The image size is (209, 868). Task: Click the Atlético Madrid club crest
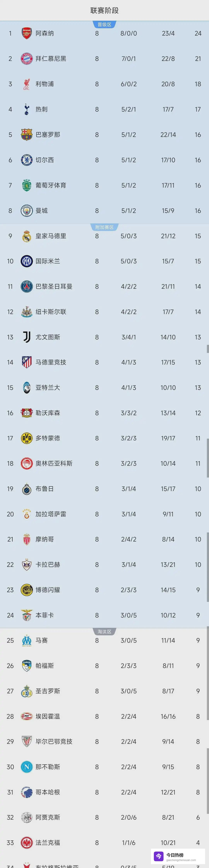27,363
